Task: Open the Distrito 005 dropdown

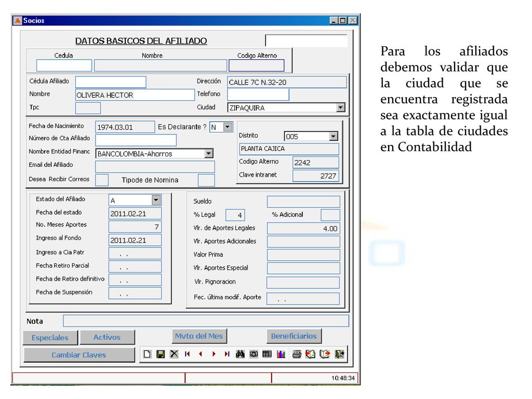Action: [334, 137]
